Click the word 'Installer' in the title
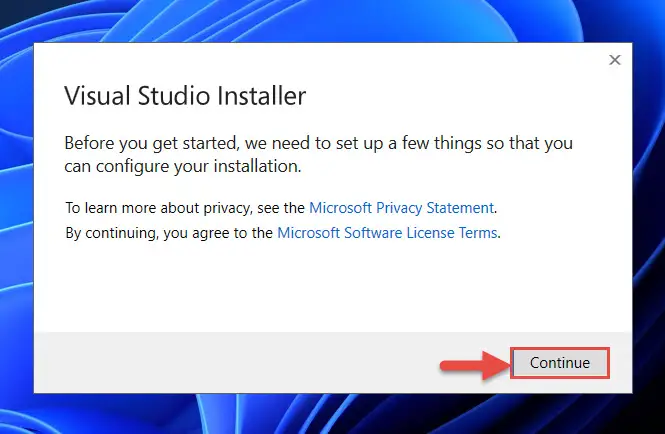Image resolution: width=665 pixels, height=434 pixels. 262,95
